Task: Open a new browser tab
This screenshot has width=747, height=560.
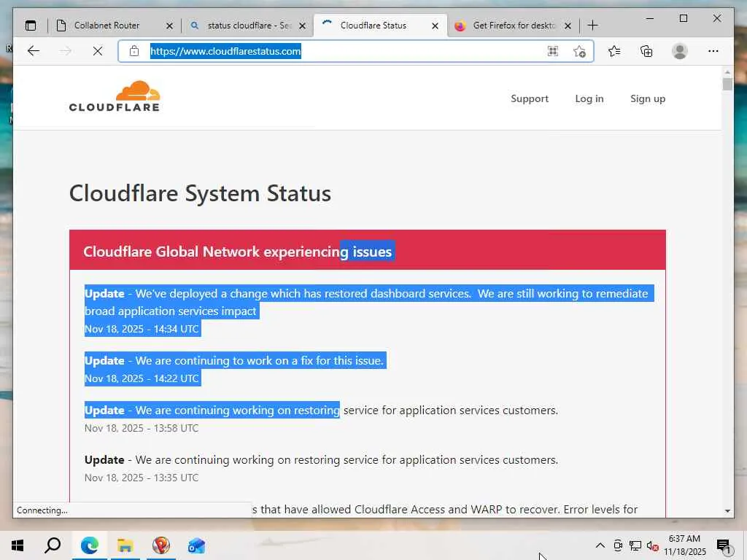Action: click(x=592, y=26)
